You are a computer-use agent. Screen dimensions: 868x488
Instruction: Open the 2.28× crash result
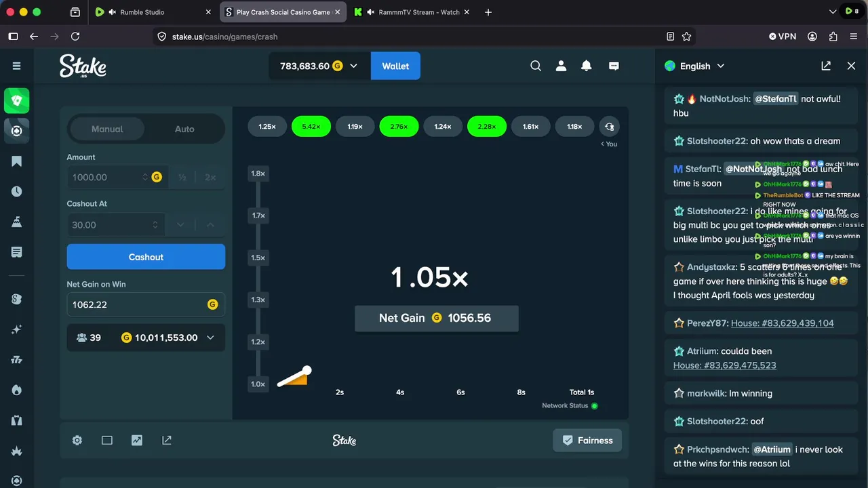[x=487, y=127]
